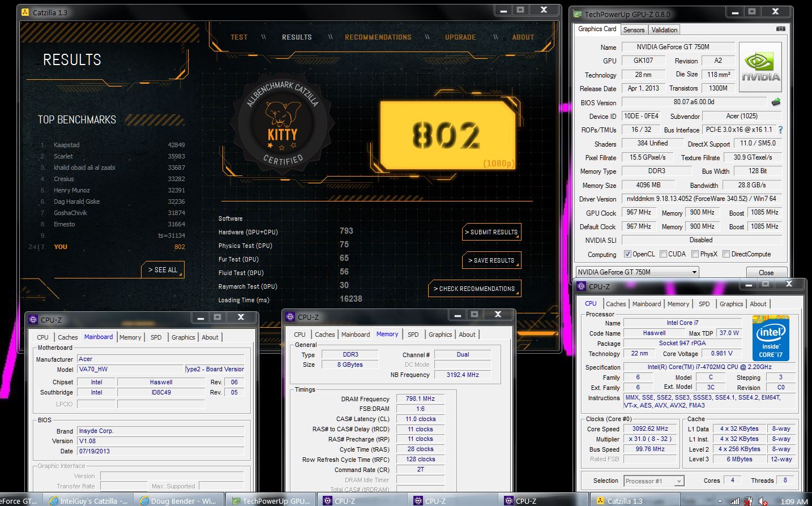The width and height of the screenshot is (812, 506).
Task: Open the Processor #1 selection dropdown
Action: pyautogui.click(x=654, y=481)
